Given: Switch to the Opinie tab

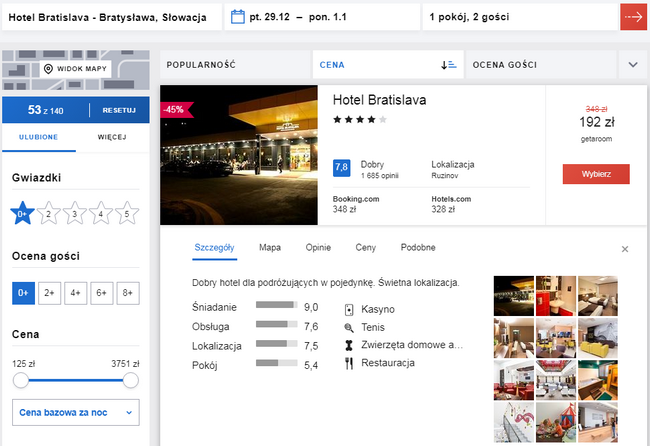Looking at the screenshot, I should (318, 247).
